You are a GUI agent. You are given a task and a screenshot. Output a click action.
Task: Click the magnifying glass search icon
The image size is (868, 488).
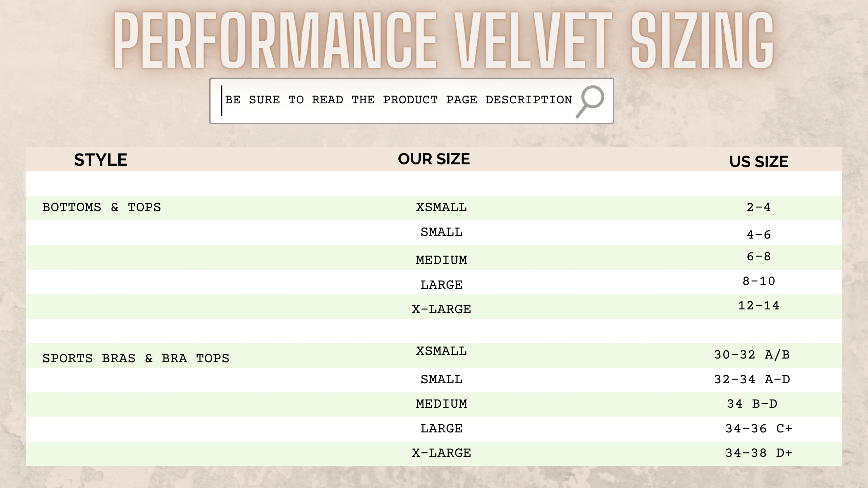591,101
